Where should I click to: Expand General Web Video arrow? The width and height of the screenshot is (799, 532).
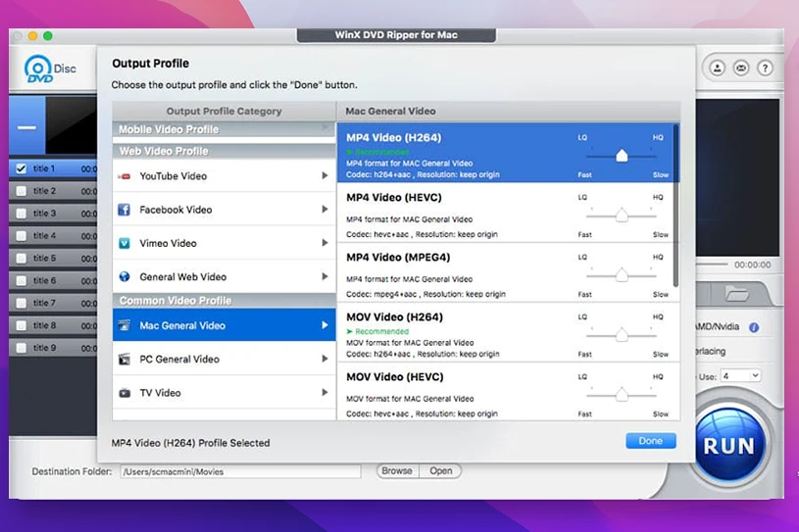pos(325,276)
